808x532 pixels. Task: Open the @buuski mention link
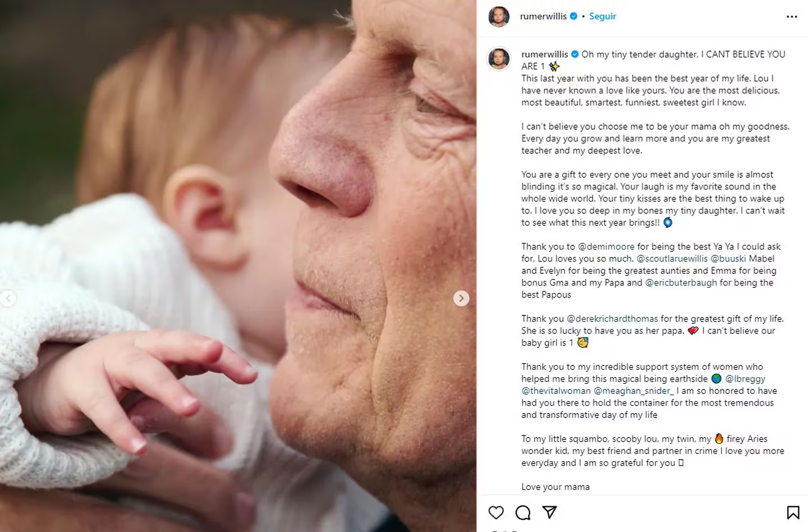(x=728, y=259)
